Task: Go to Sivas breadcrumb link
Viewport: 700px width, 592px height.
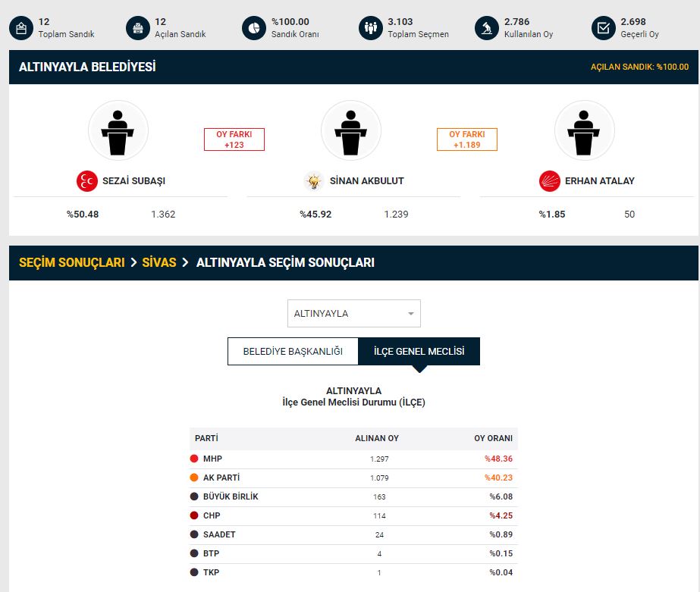Action: pos(159,263)
